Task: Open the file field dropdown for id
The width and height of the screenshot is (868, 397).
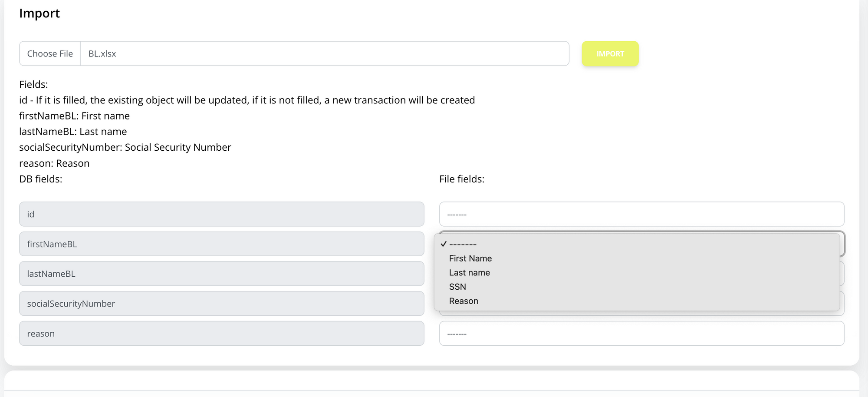Action: tap(641, 214)
